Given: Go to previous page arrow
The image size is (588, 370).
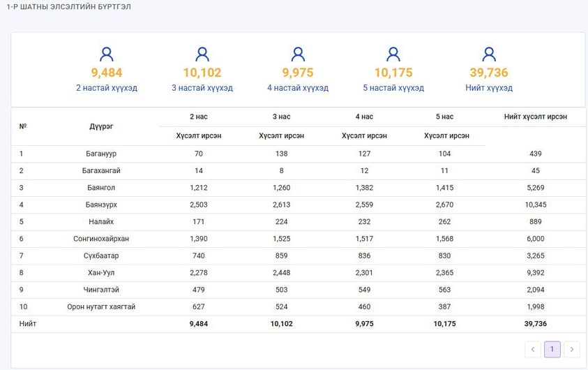Looking at the screenshot, I should tap(533, 349).
